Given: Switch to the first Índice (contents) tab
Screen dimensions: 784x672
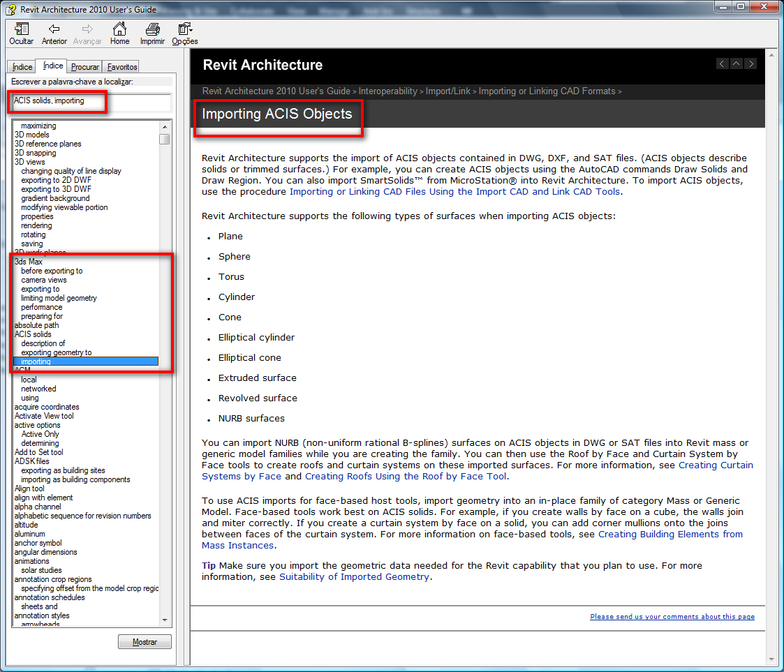Looking at the screenshot, I should pos(22,67).
